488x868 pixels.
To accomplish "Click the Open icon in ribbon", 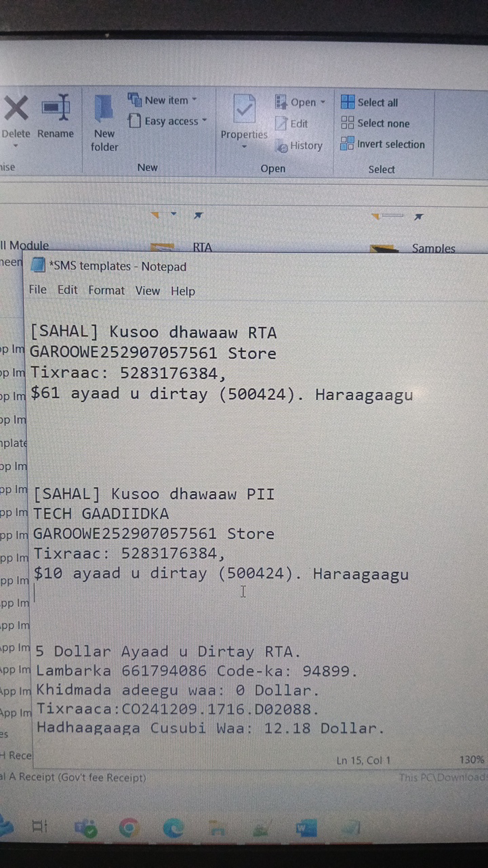I will pos(281,102).
